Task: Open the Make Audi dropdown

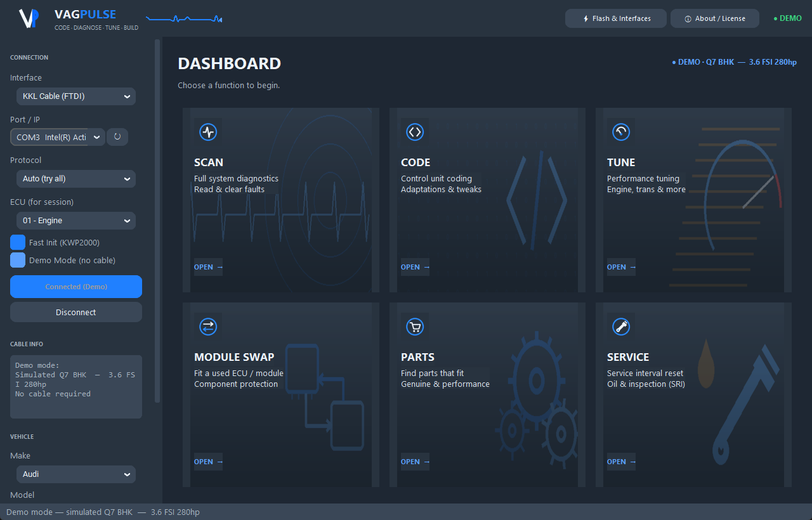Action: point(76,474)
